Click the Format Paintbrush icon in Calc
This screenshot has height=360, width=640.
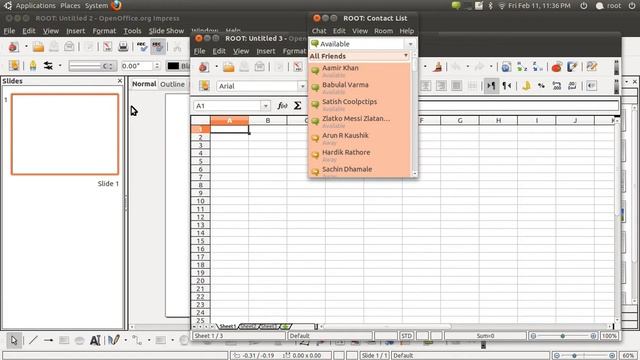[437, 67]
